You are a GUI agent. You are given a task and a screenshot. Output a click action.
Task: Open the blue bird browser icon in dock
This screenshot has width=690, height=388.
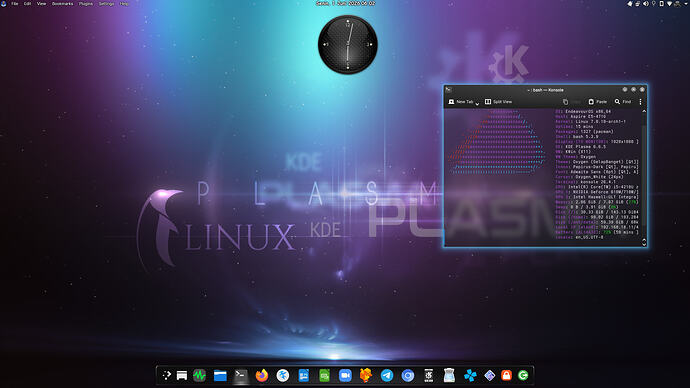283,375
